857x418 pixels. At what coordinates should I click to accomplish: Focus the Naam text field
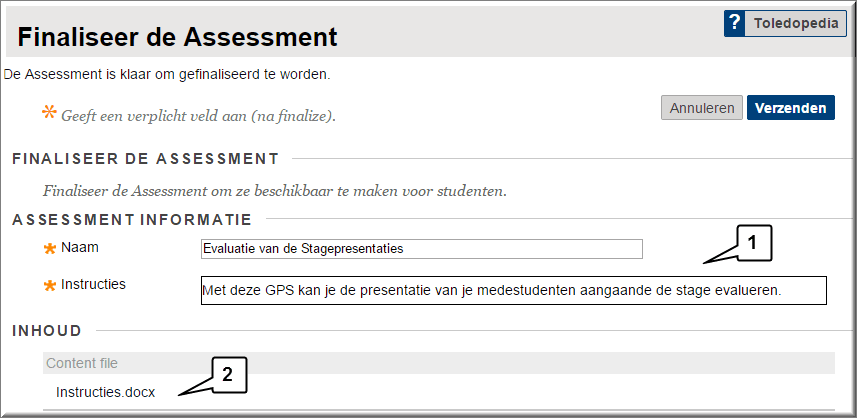(x=421, y=249)
